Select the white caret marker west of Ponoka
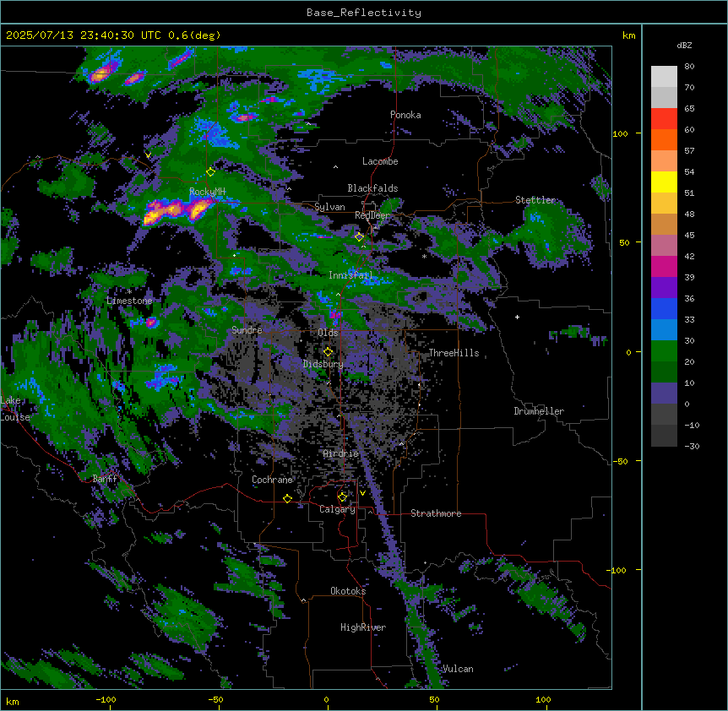 pyautogui.click(x=309, y=123)
